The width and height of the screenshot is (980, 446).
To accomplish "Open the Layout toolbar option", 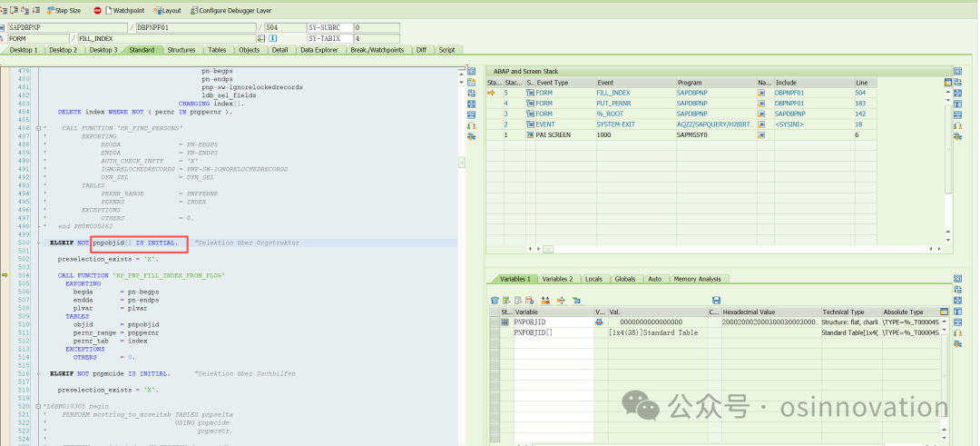I will tap(168, 11).
